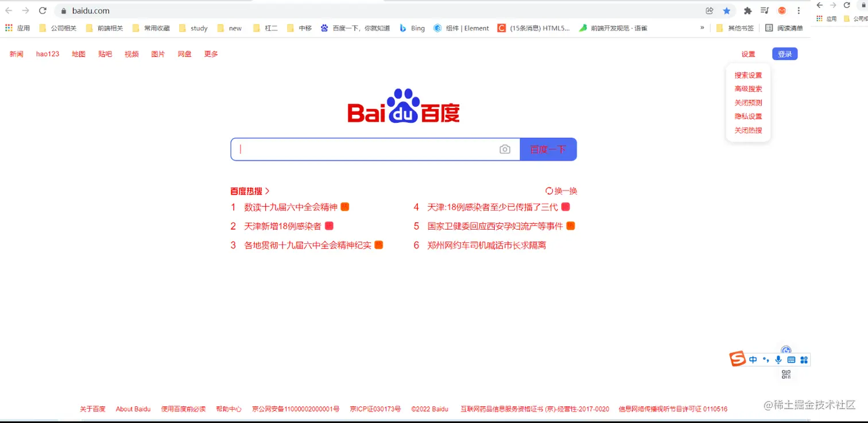Select 高级搜索 in the settings menu
The image size is (868, 423).
click(748, 89)
